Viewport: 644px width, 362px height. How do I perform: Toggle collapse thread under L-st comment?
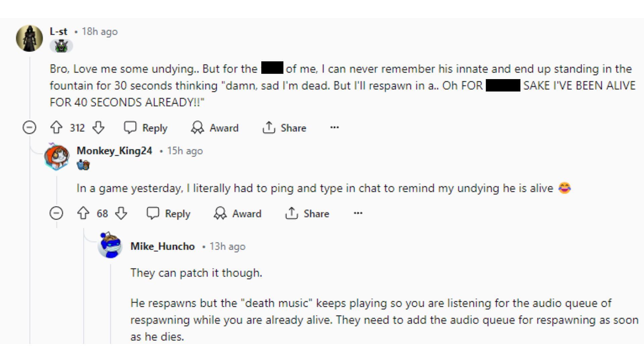coord(29,128)
